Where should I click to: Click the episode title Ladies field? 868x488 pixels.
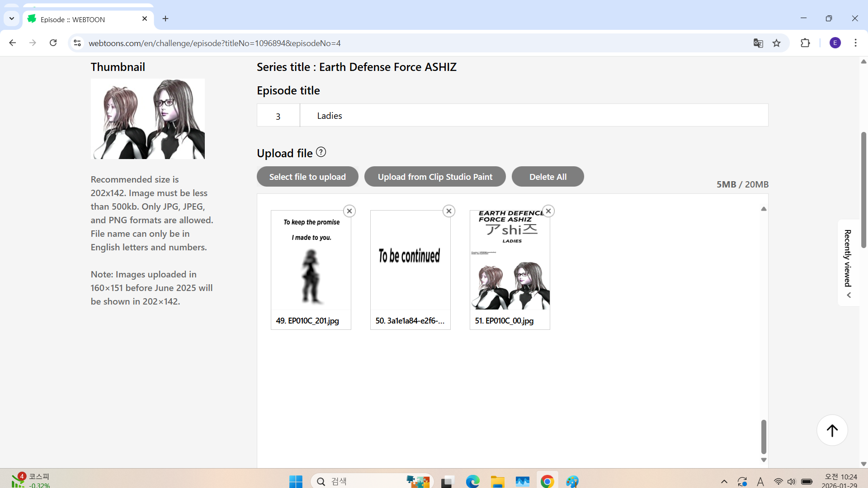(533, 116)
